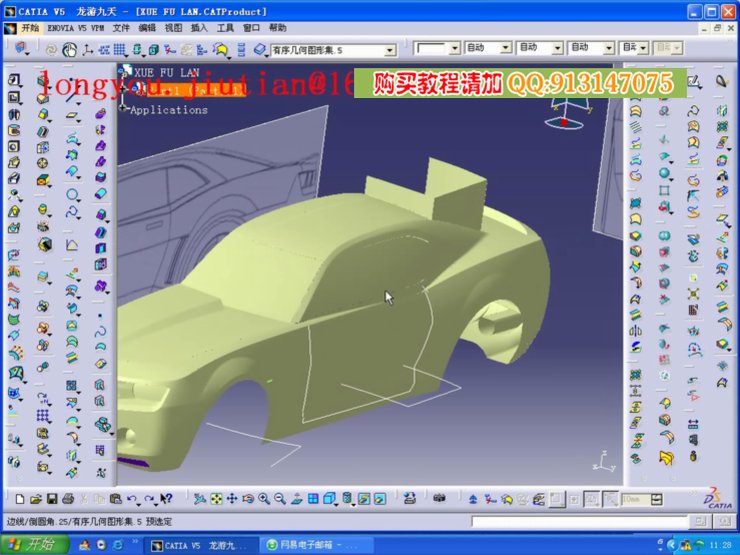740x555 pixels.
Task: Activate the Pan view tool
Action: [x=231, y=498]
